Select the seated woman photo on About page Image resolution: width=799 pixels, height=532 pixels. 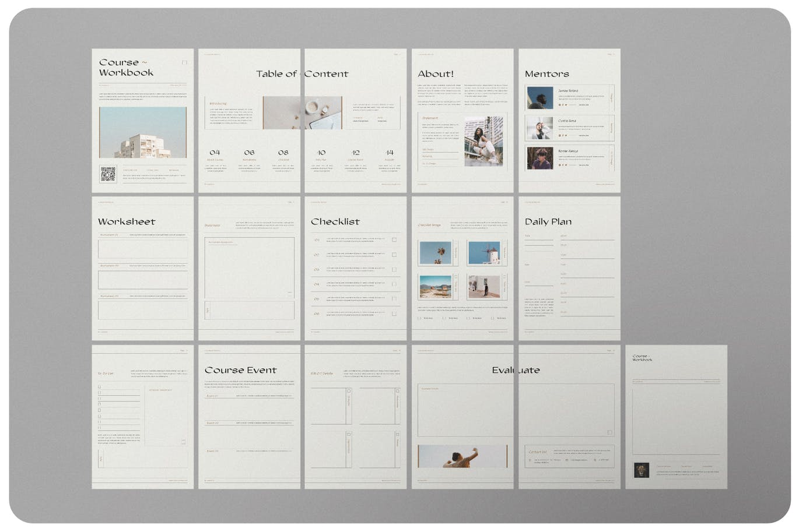[x=483, y=142]
